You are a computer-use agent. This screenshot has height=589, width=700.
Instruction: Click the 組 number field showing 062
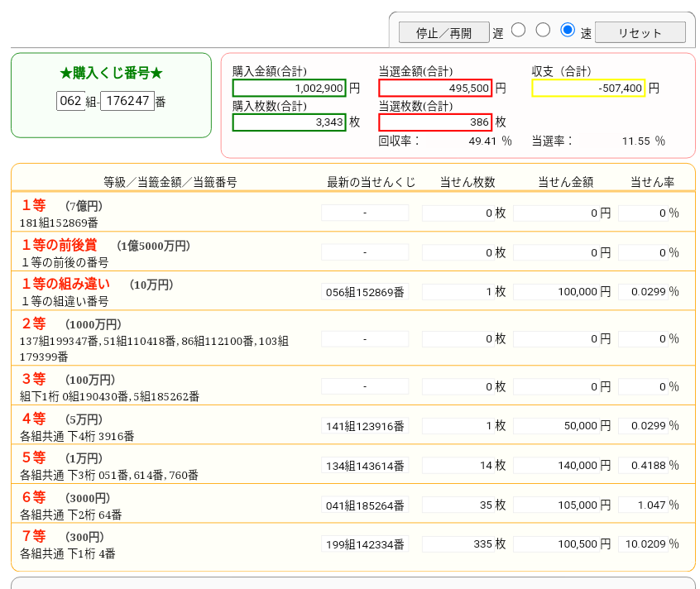70,101
